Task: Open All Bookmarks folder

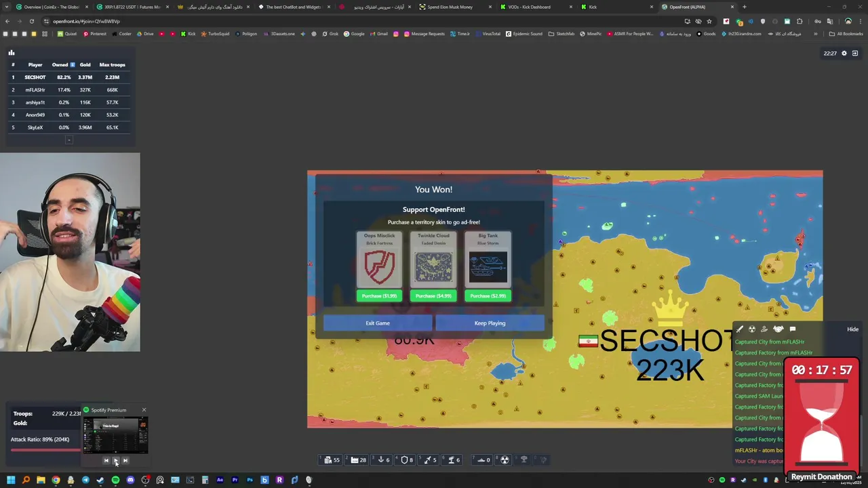Action: [846, 34]
